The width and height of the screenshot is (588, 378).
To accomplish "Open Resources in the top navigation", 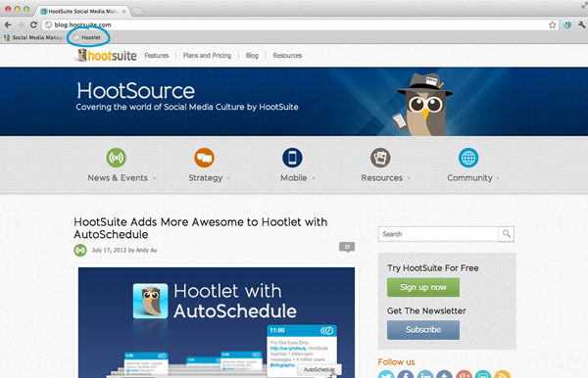I will 287,56.
